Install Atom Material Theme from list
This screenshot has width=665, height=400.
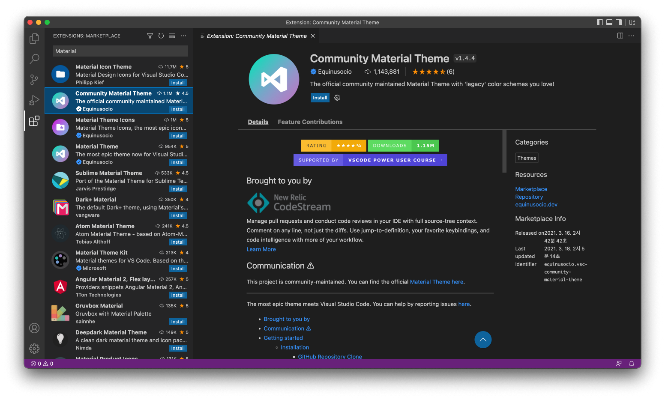point(178,242)
